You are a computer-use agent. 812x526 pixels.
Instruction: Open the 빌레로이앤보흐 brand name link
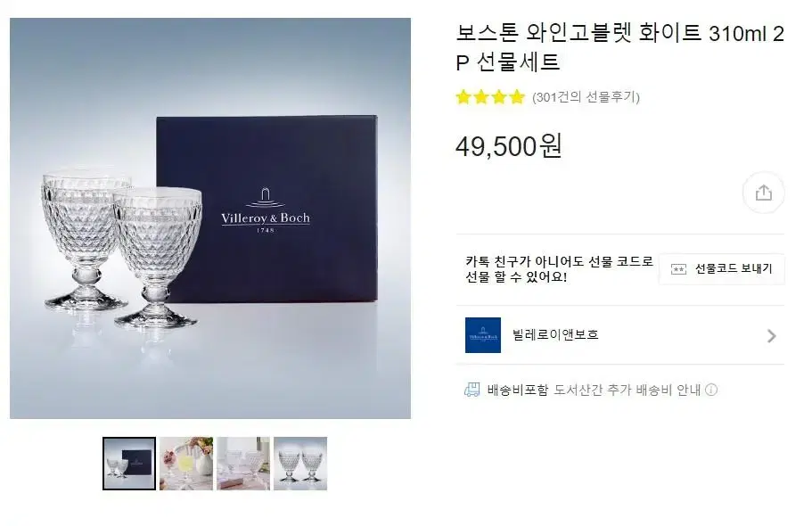pyautogui.click(x=555, y=335)
